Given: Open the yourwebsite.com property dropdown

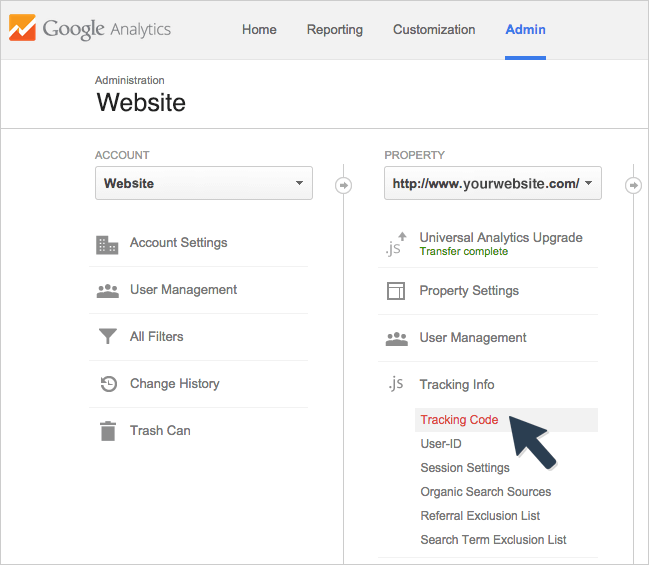Looking at the screenshot, I should click(493, 183).
